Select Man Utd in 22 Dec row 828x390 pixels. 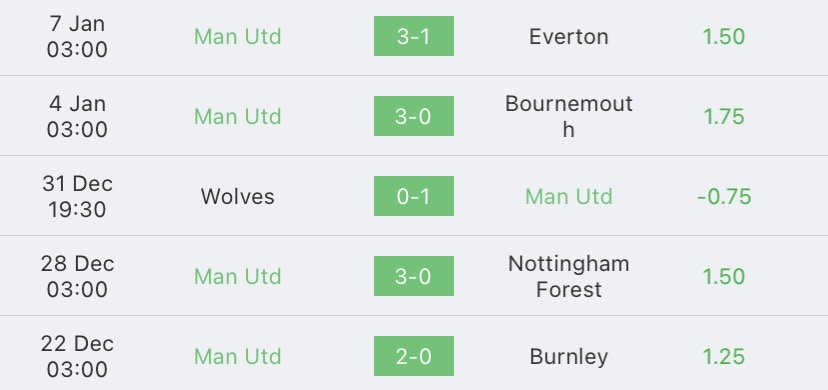[238, 356]
